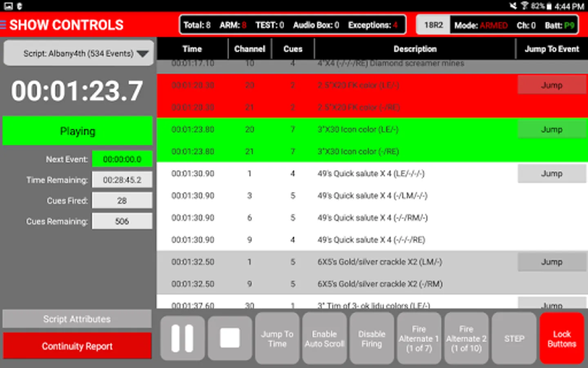
Task: Jump to the 00:01:23.80 Icon color event
Action: (552, 129)
